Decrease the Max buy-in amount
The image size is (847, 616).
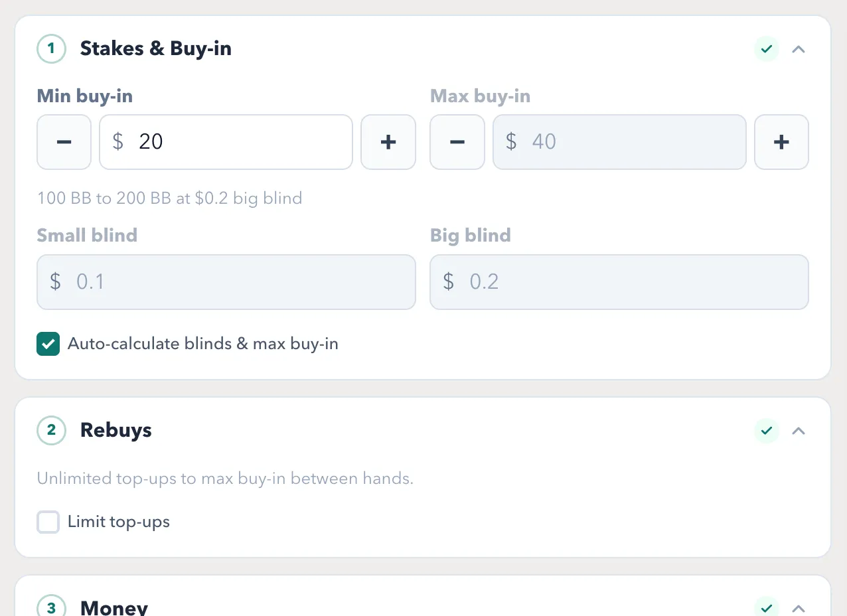coord(457,142)
